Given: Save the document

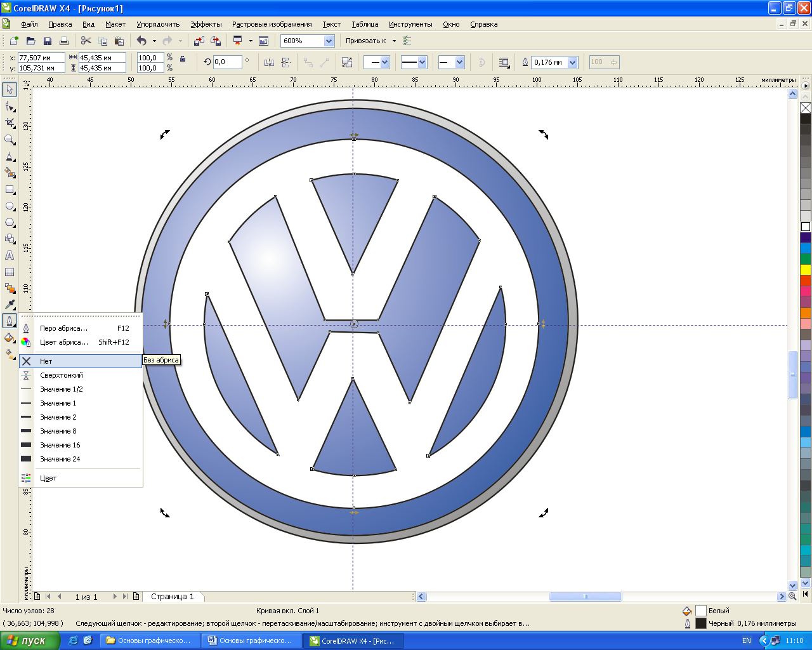Looking at the screenshot, I should point(47,41).
